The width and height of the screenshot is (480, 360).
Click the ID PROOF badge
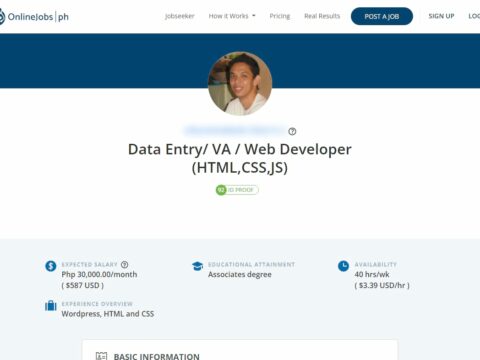click(237, 190)
